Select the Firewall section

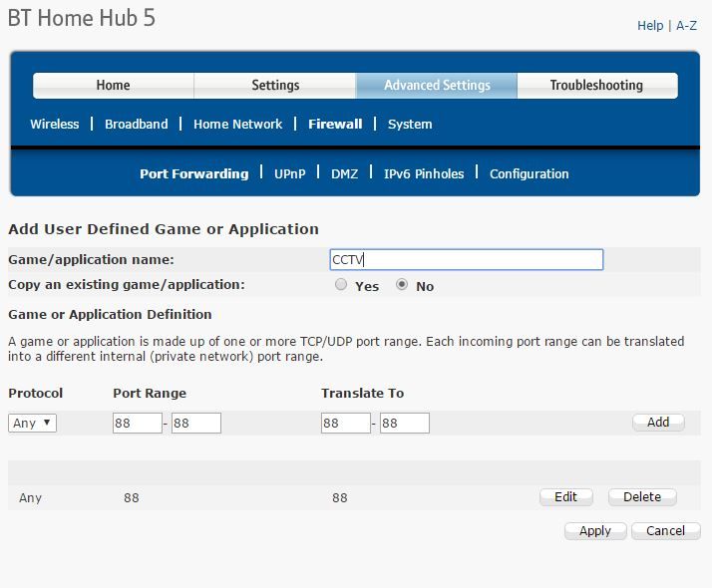(335, 124)
